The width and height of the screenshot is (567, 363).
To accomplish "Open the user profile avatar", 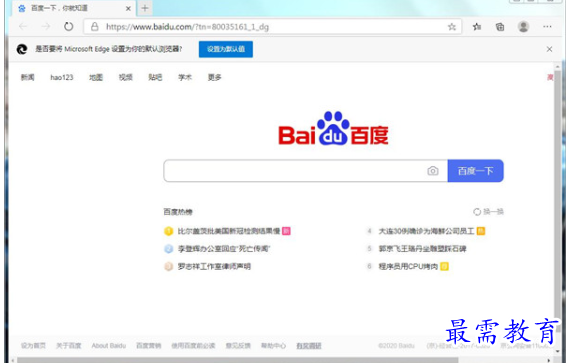I will pos(523,26).
